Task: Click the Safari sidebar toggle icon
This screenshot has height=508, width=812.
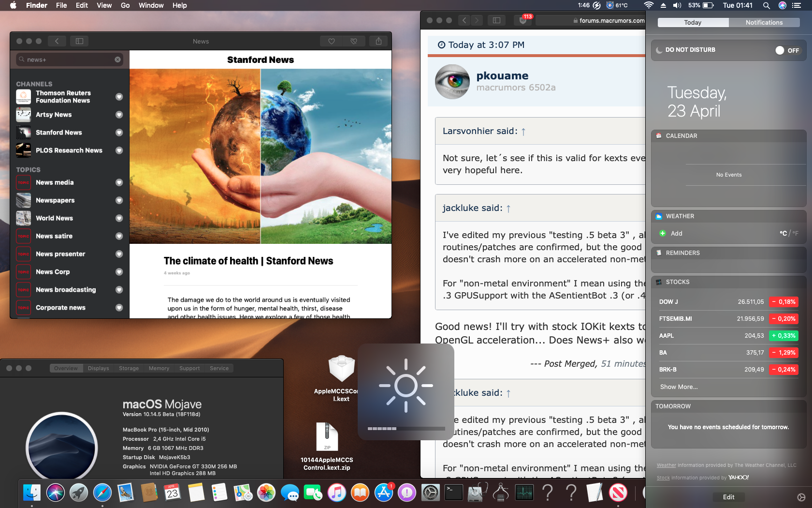Action: pyautogui.click(x=496, y=20)
